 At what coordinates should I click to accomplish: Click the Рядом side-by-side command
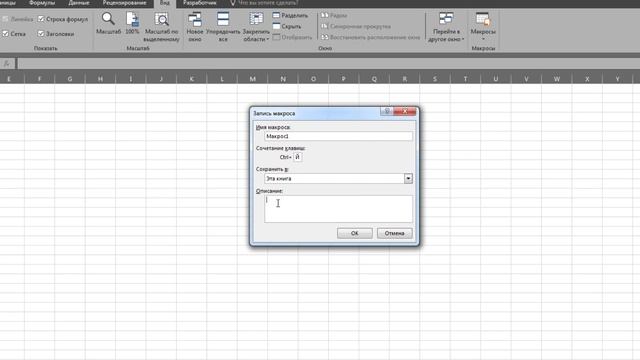coord(334,15)
